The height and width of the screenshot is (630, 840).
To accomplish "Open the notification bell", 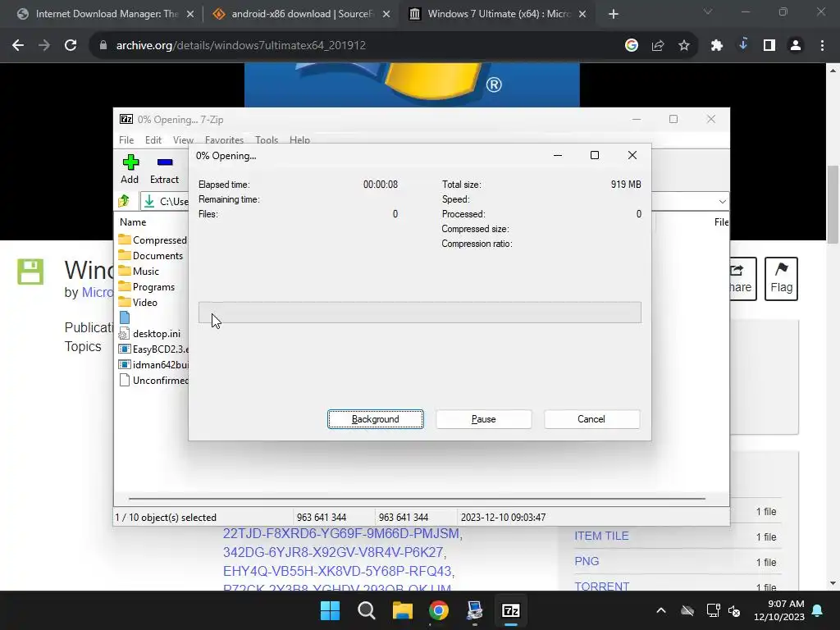I will click(x=818, y=610).
